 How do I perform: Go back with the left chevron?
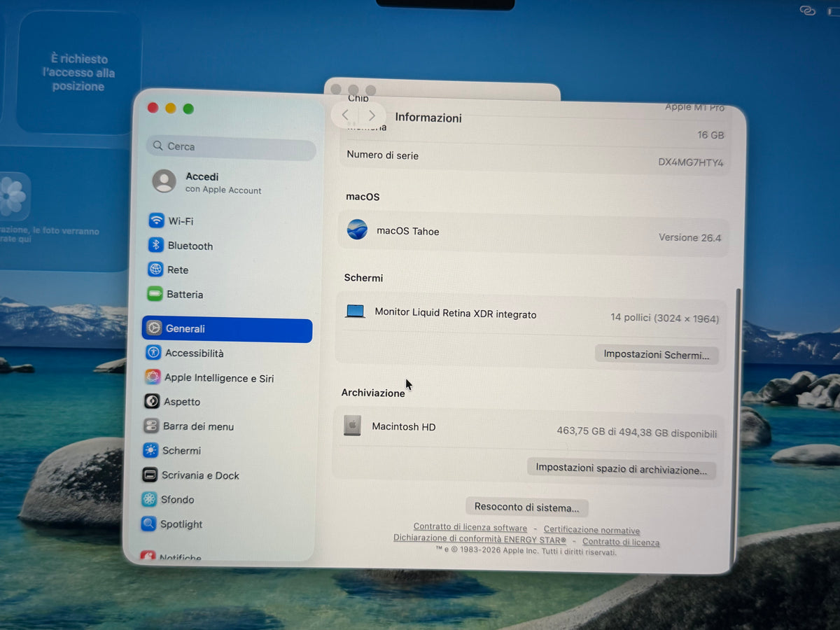[345, 114]
